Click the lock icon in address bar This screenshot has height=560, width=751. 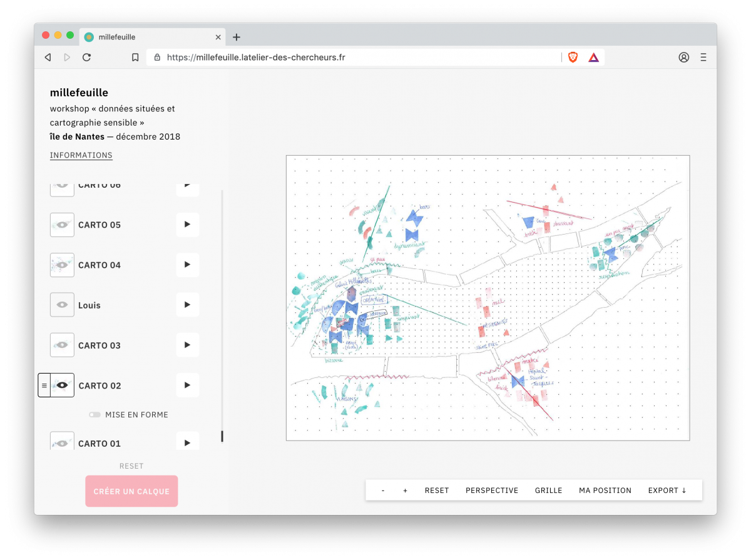(157, 58)
